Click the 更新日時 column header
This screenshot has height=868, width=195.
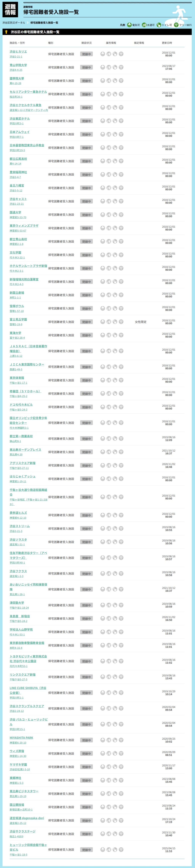tap(167, 43)
